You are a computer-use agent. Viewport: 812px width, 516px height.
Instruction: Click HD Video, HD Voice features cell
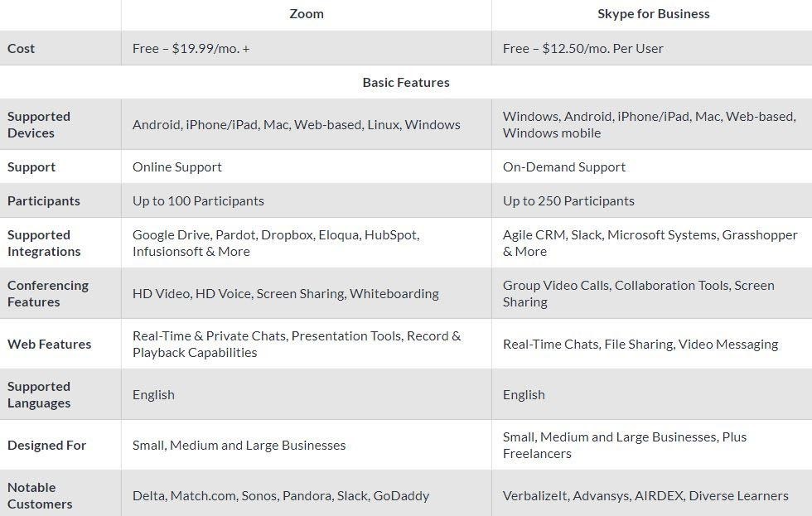(286, 294)
